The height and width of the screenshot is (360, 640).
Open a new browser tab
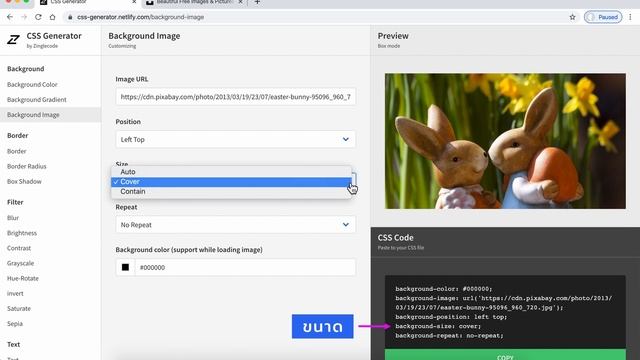pyautogui.click(x=257, y=2)
